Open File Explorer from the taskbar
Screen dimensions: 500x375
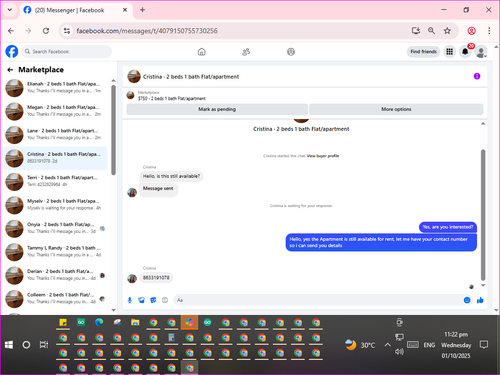pos(135,322)
